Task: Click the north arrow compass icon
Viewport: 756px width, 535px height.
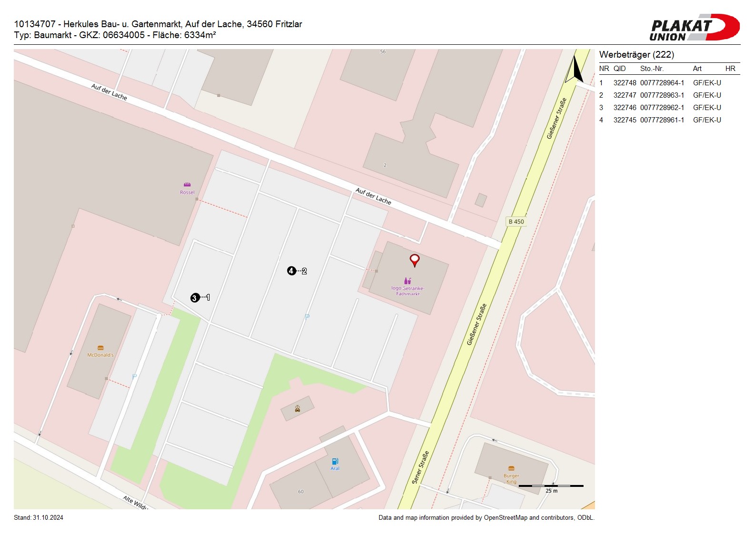Action: pos(575,70)
